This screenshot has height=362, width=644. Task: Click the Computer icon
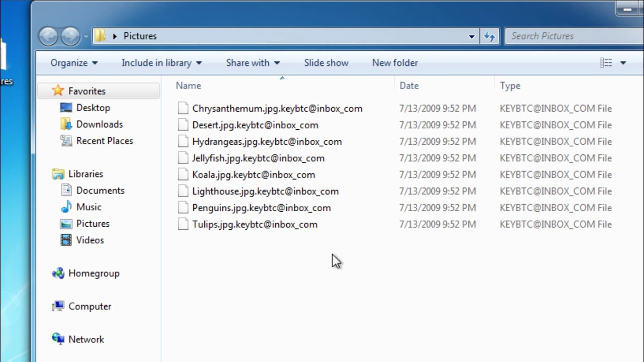point(58,306)
